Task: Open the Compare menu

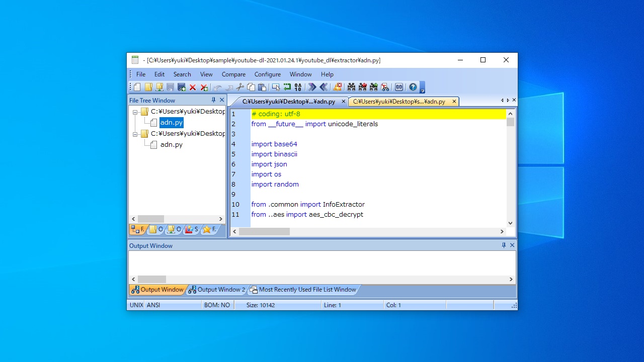Action: pos(233,74)
